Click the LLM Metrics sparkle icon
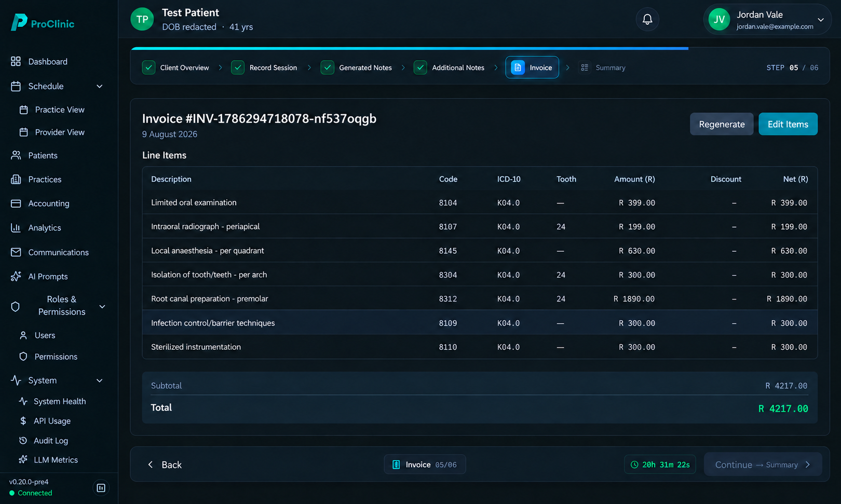 (23, 459)
